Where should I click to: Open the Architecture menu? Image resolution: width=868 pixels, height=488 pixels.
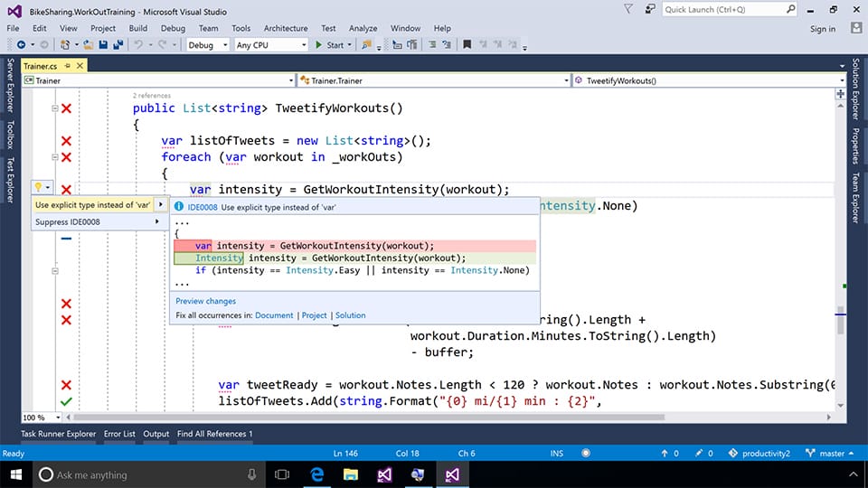286,28
